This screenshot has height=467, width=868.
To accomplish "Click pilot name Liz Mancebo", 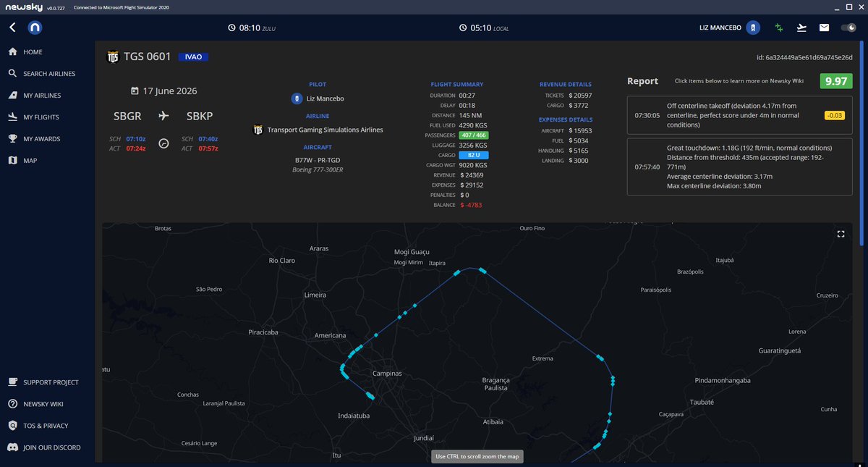I will tap(325, 98).
